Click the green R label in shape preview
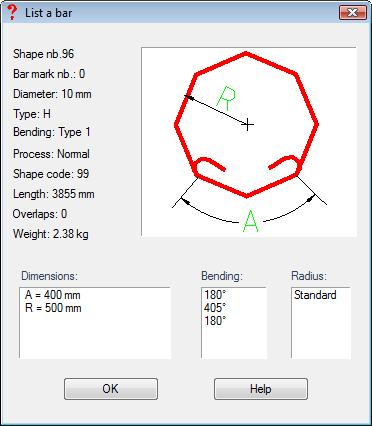 (x=226, y=98)
